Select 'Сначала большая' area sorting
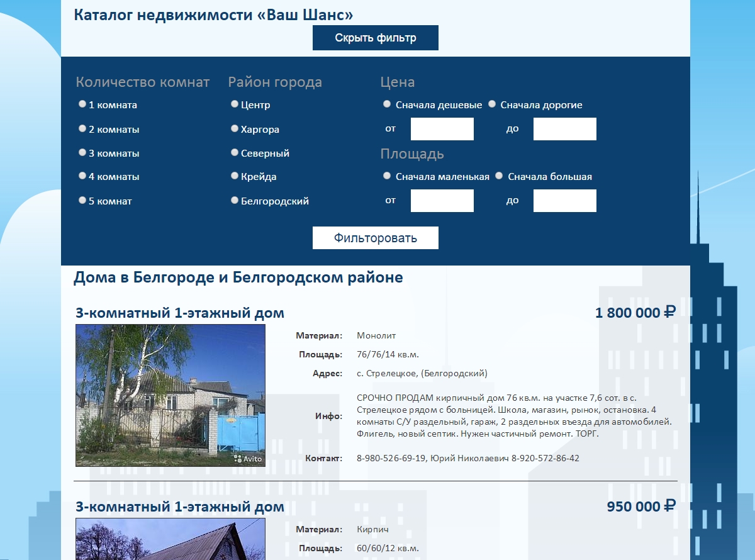The height and width of the screenshot is (560, 755). point(500,176)
